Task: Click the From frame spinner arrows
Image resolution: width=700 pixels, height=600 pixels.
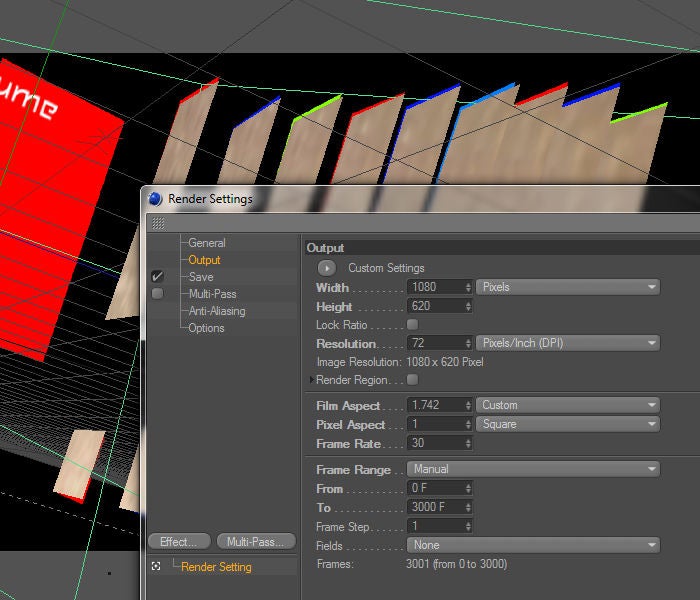Action: click(x=468, y=488)
